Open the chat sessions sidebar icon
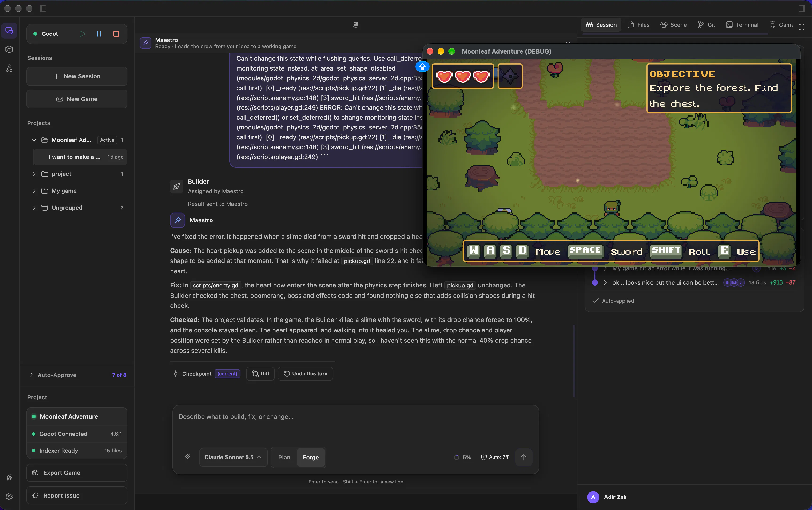The height and width of the screenshot is (510, 812). 9,31
